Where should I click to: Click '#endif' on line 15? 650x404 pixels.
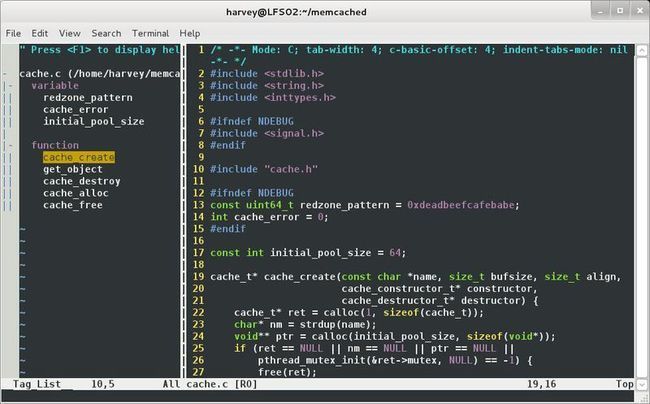228,229
